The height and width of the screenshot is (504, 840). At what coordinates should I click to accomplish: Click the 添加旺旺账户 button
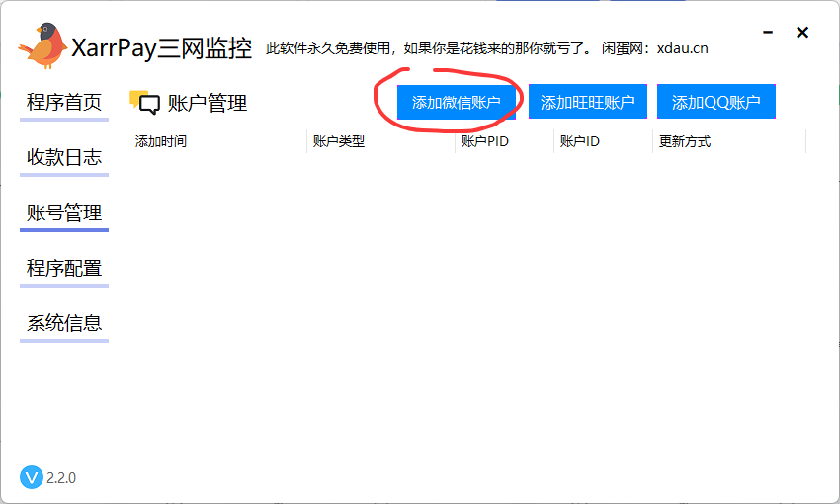[588, 102]
